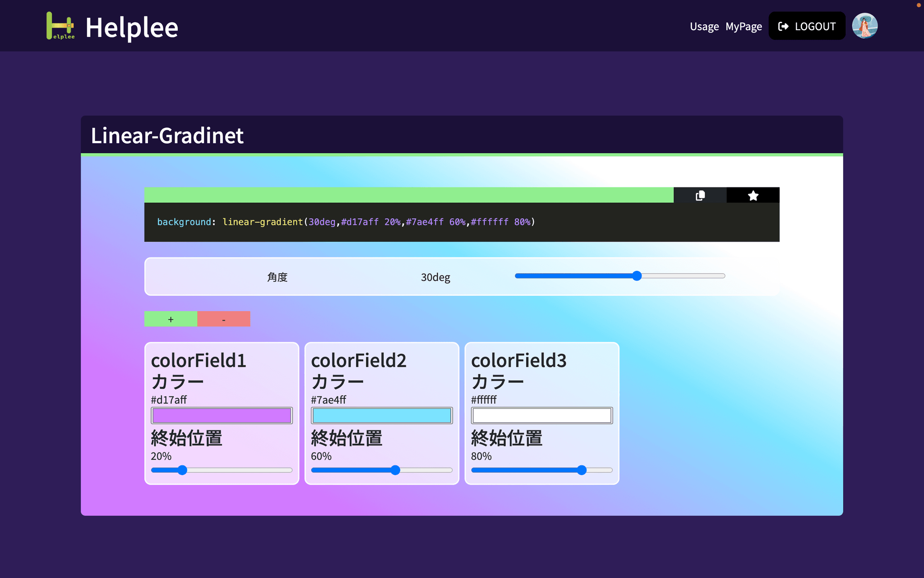Mark the gradient as favorite with the star
Screen dimensions: 924x578
[753, 195]
